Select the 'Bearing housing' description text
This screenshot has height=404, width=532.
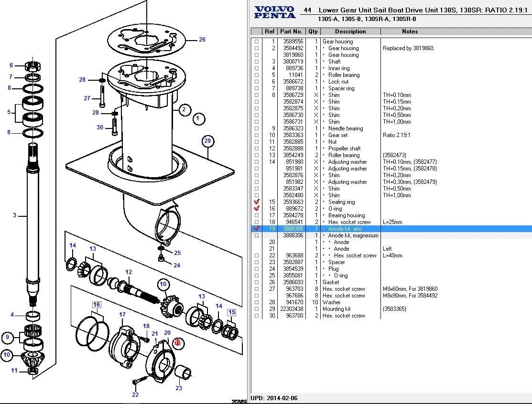point(347,215)
